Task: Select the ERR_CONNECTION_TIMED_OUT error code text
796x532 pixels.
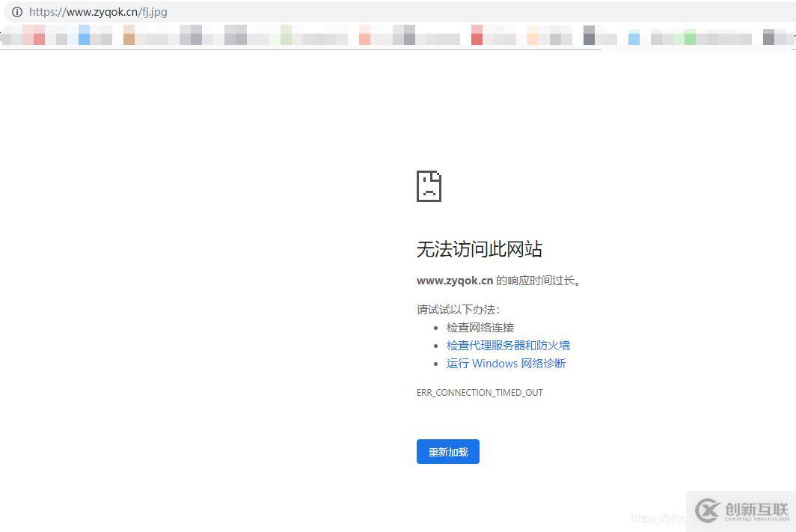Action: click(x=480, y=392)
